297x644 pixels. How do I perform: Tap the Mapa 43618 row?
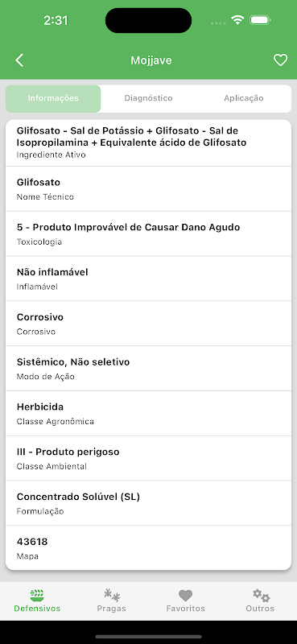pos(148,548)
